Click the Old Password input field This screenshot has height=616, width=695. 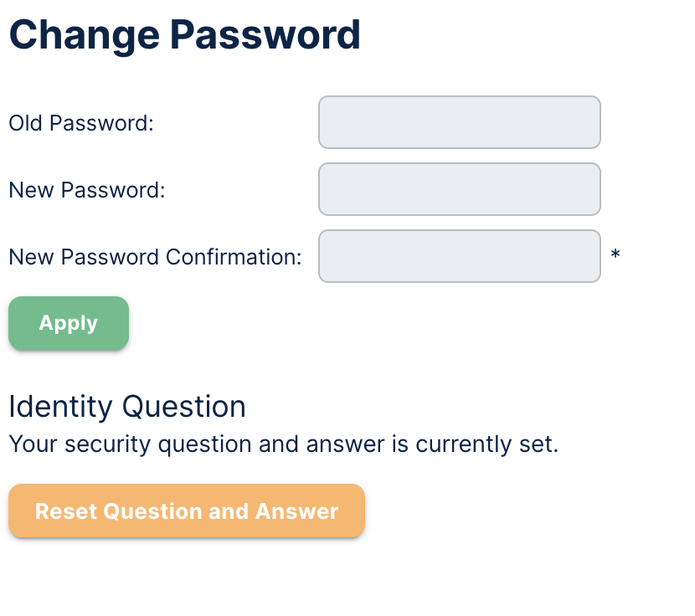point(459,122)
